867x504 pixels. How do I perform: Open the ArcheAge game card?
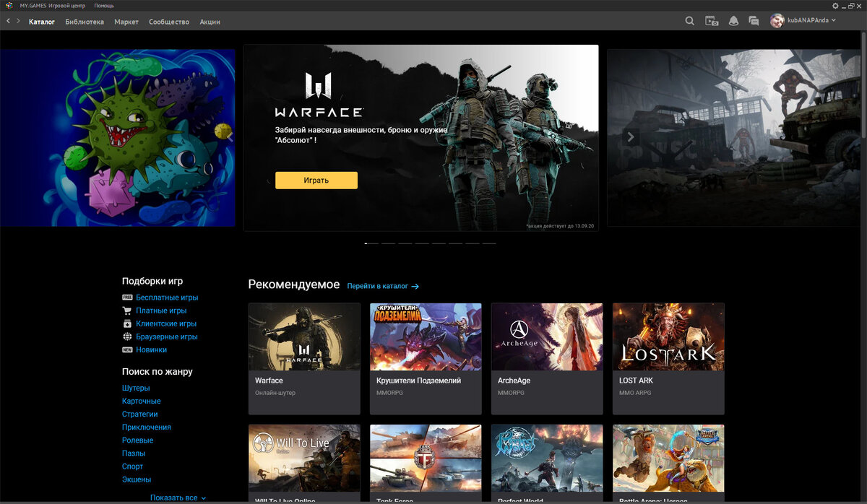[x=547, y=359]
